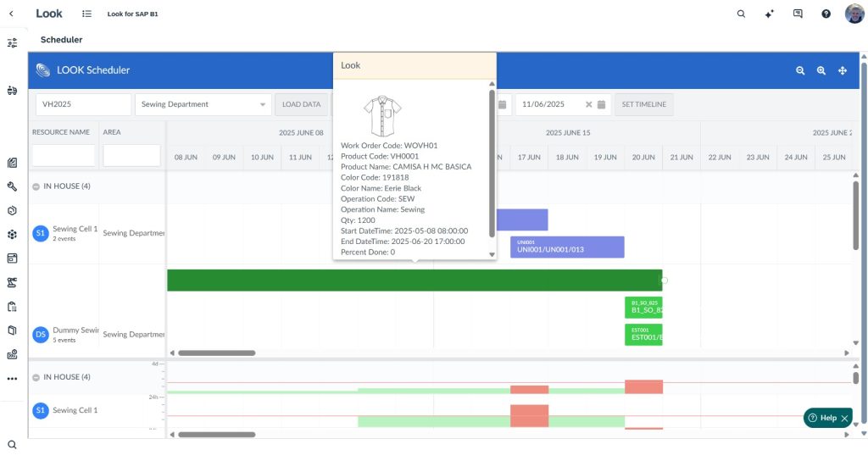
Task: Click the four-arrow fit view icon
Action: pyautogui.click(x=843, y=70)
